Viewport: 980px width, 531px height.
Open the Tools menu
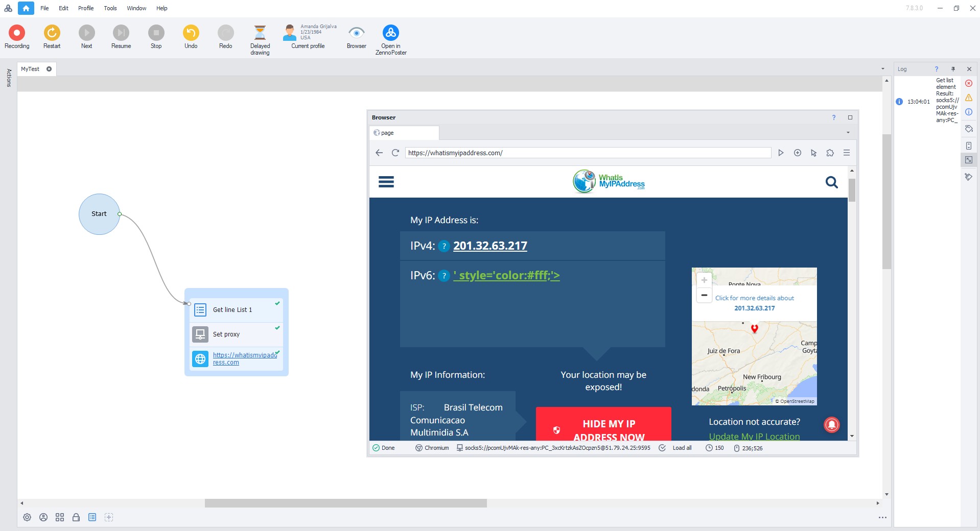110,8
